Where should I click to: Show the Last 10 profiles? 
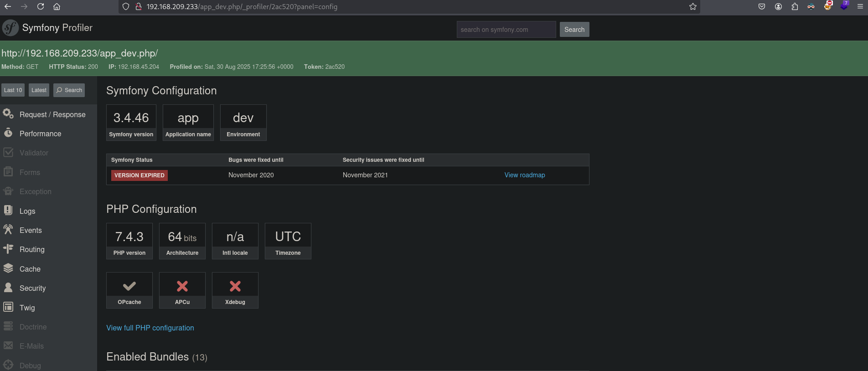[13, 90]
